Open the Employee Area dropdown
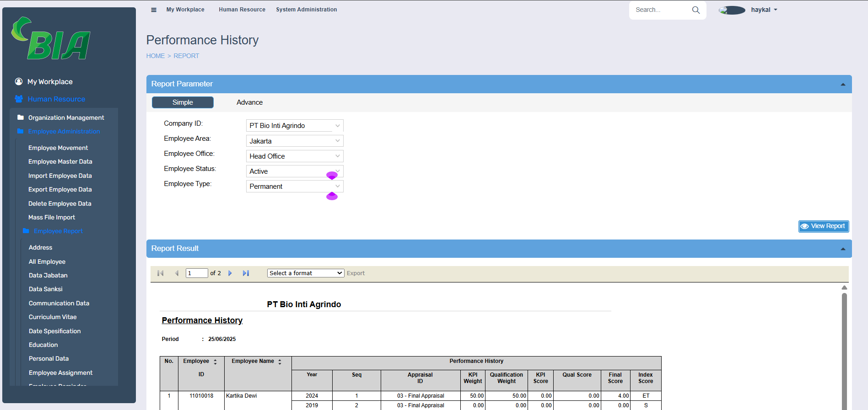 point(295,141)
